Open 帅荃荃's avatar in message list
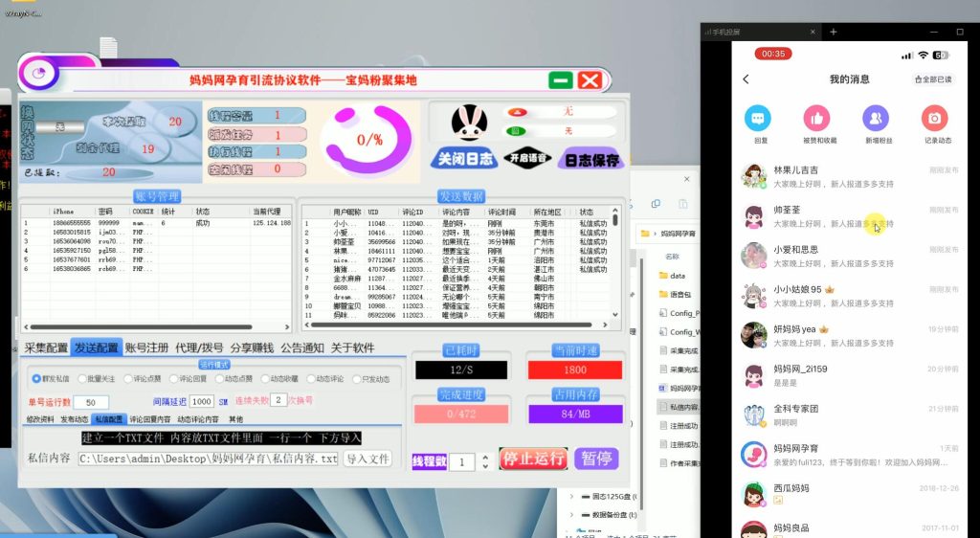 [x=754, y=216]
